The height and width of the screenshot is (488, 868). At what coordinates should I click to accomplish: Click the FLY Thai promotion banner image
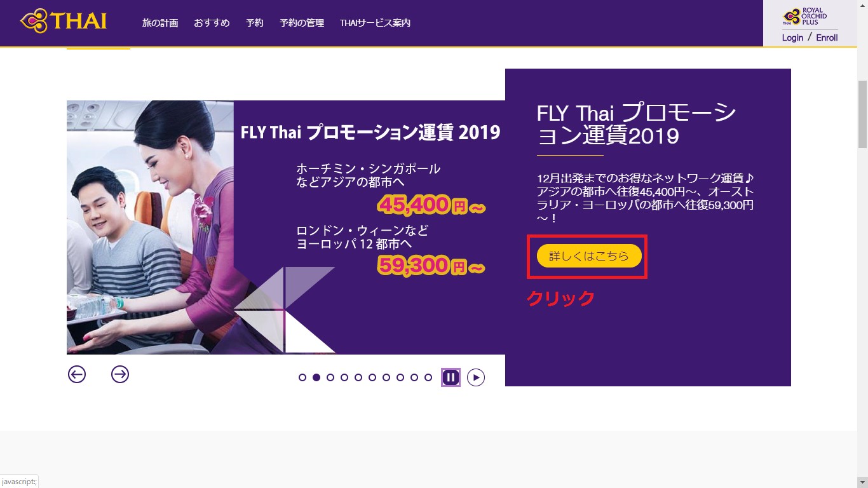point(286,227)
